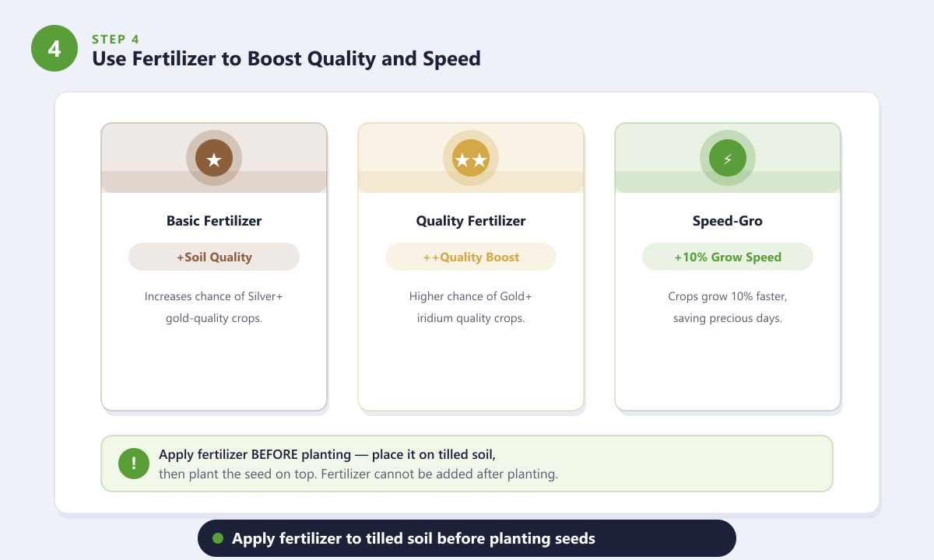The width and height of the screenshot is (934, 560).
Task: Select the +10% Grow Speed pill badge
Action: [728, 257]
